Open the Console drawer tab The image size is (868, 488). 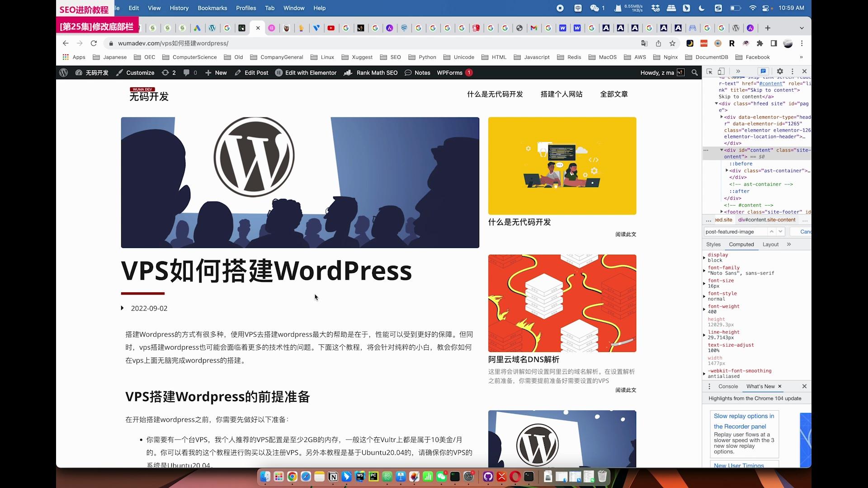coord(728,386)
